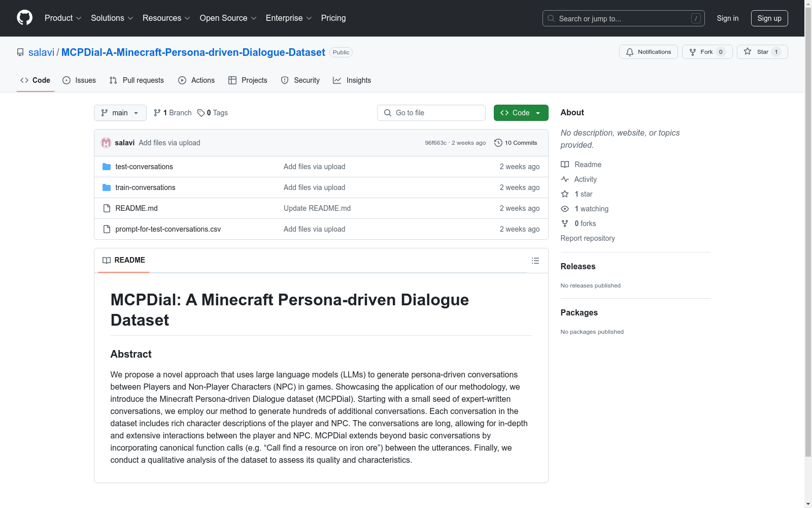Click the prompt-for-test-conversations.csv file icon
Viewport: 812px width, 508px height.
pyautogui.click(x=107, y=229)
